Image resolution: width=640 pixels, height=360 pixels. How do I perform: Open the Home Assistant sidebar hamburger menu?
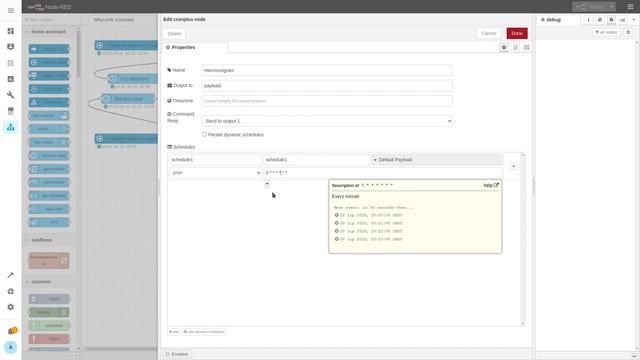(11, 11)
